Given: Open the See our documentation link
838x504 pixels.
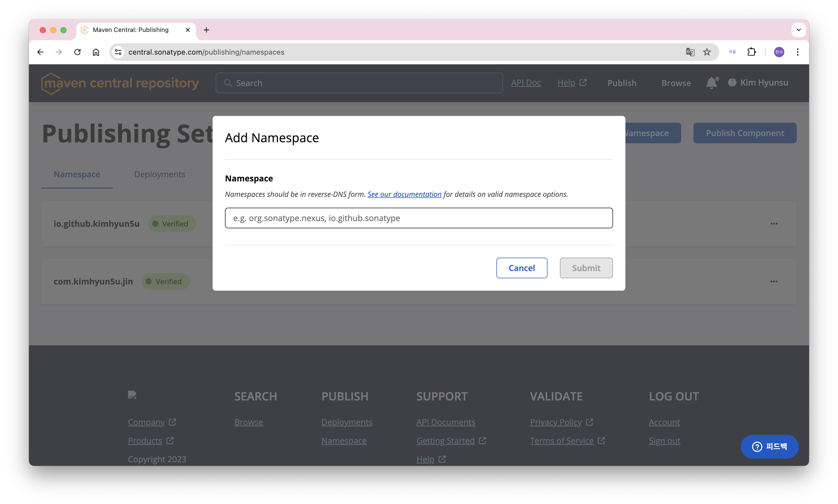Looking at the screenshot, I should click(404, 194).
